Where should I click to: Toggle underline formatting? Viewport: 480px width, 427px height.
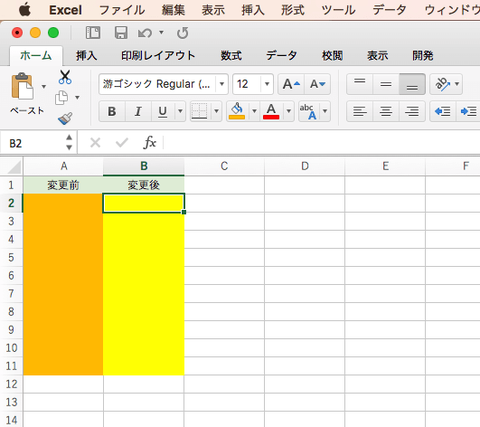pos(163,111)
